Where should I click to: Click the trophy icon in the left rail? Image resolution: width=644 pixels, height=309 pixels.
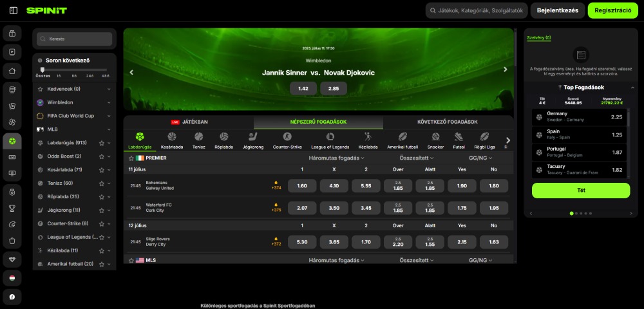coord(12,207)
